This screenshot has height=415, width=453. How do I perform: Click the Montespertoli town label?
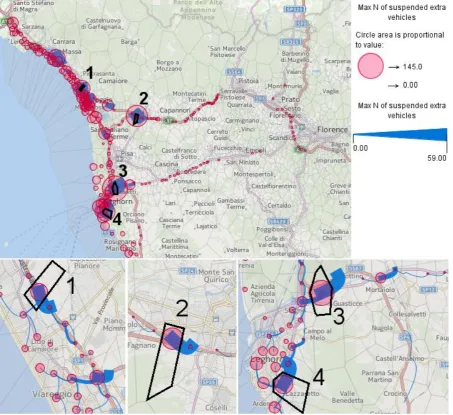pos(253,174)
